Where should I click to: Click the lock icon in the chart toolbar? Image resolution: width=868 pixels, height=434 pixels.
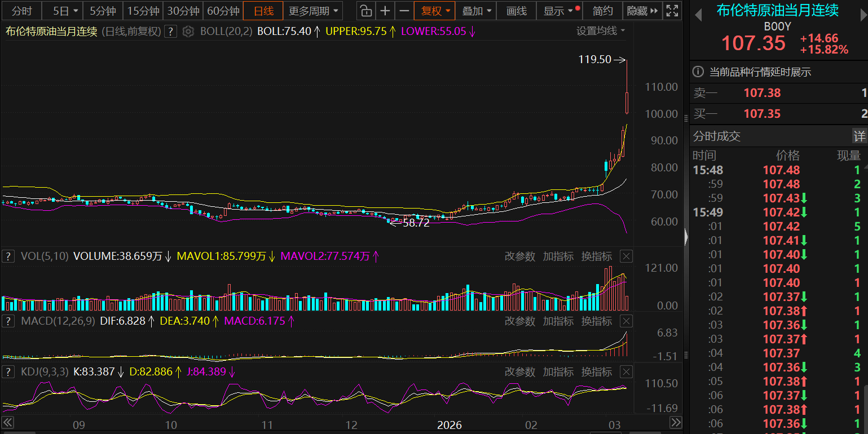click(x=366, y=11)
